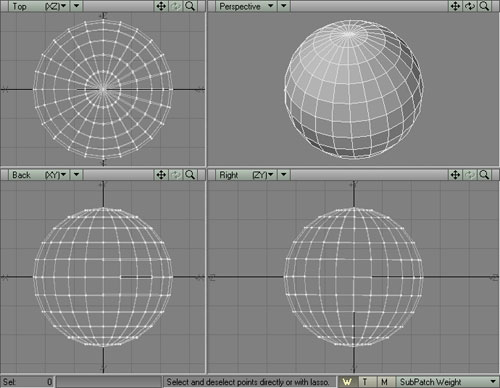The height and width of the screenshot is (388, 500).
Task: Click the zoom magnifier in Right viewport
Action: click(x=484, y=175)
